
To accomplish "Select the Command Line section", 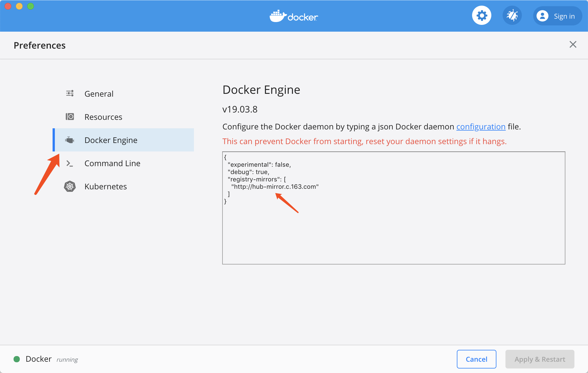I will click(112, 163).
